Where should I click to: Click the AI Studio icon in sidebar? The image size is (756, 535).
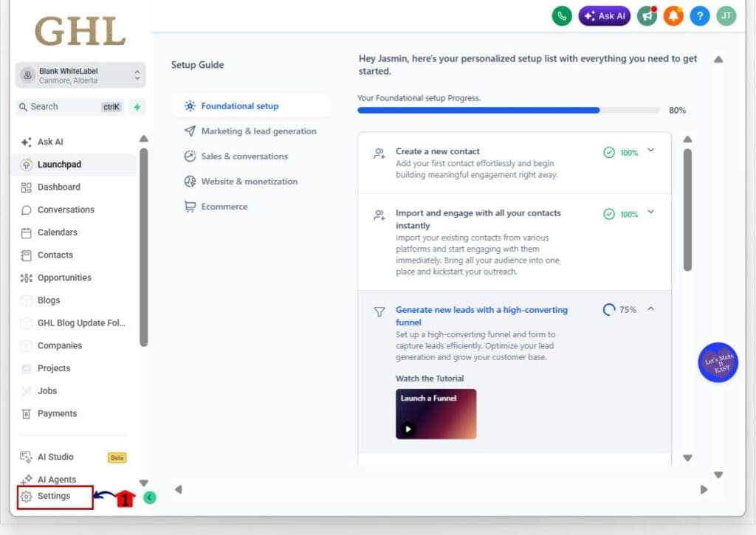pos(26,457)
